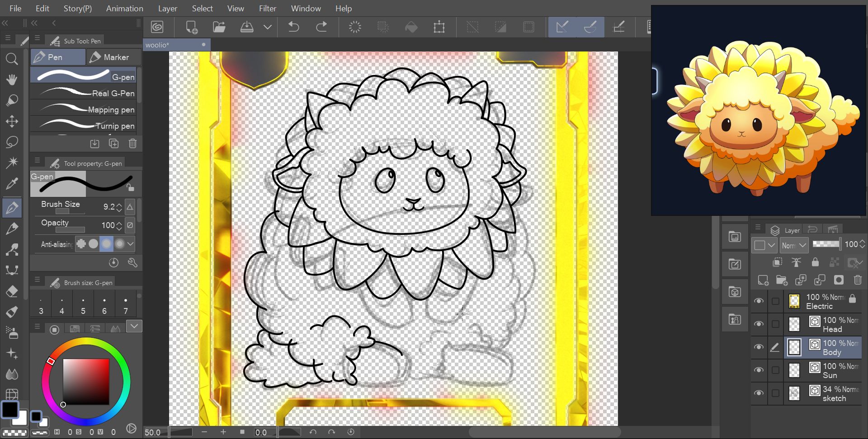
Task: Open brush size dynamics settings button
Action: pyautogui.click(x=130, y=207)
